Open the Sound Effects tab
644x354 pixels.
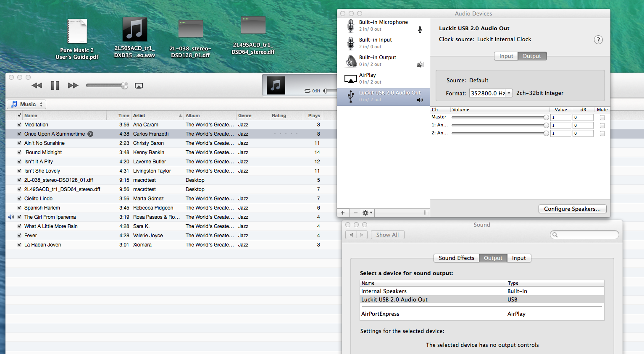coord(456,258)
